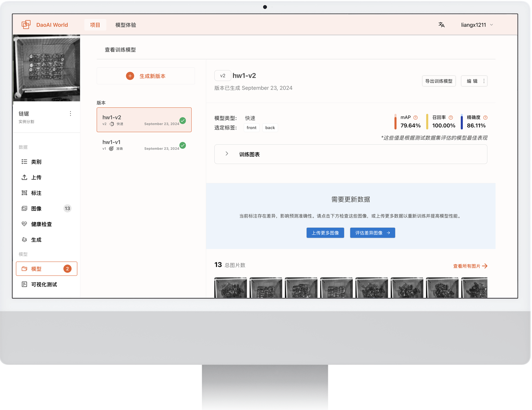Select the hw1-v2 version card
Screen dimensions: 532x410
[x=144, y=120]
